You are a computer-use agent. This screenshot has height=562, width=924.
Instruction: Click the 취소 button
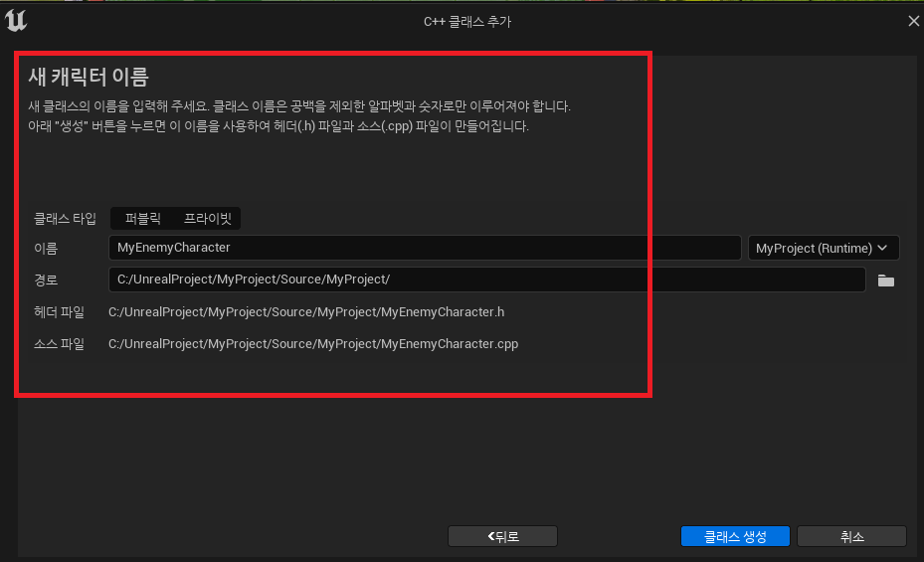tap(851, 537)
